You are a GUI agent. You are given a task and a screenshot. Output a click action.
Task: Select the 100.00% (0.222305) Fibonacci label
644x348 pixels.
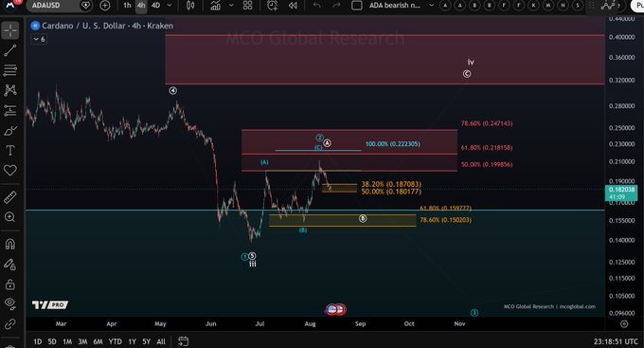[393, 144]
